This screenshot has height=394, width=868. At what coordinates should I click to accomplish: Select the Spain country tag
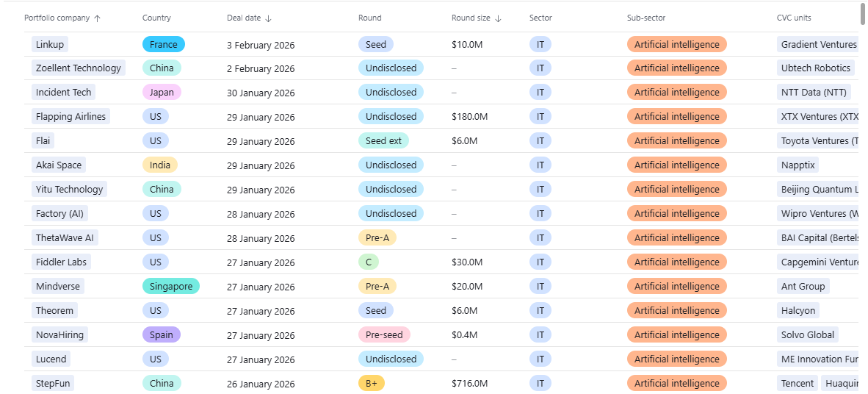click(161, 335)
